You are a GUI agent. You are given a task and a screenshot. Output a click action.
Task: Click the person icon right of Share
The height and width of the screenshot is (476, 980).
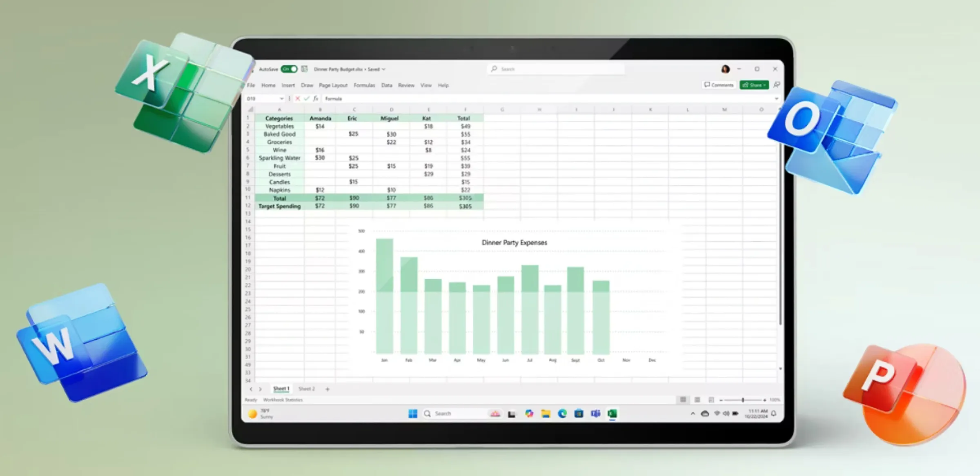point(777,85)
